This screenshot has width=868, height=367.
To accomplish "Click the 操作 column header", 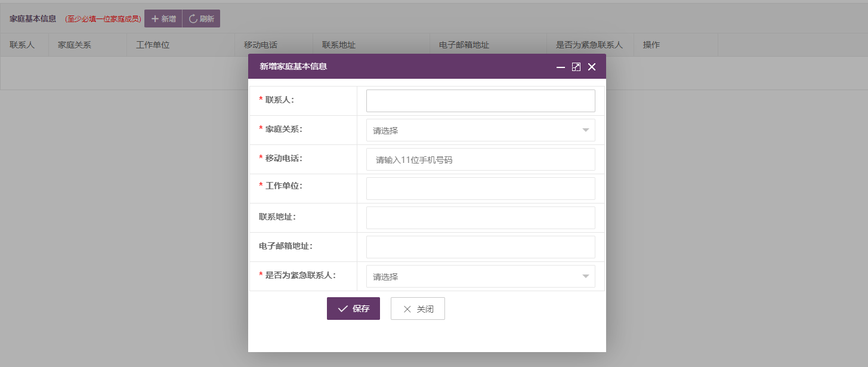I will coord(651,45).
